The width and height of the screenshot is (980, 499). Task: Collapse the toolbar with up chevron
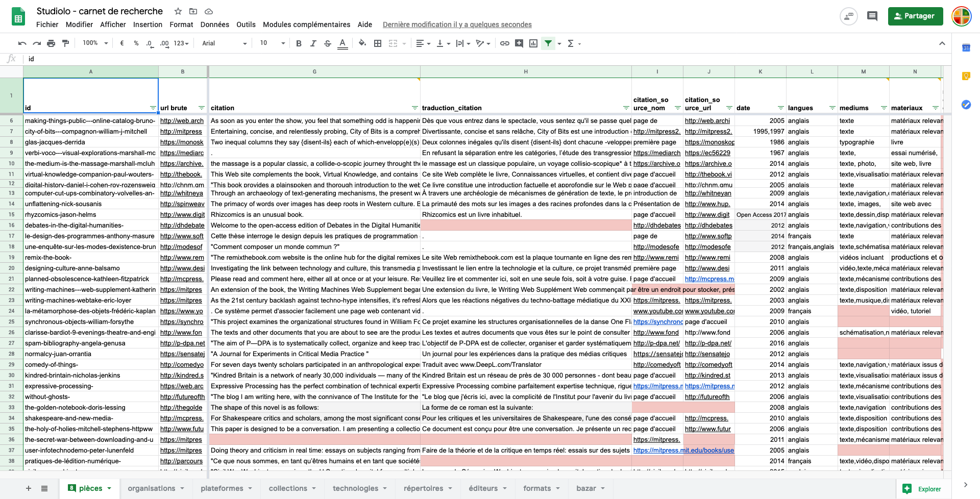(942, 43)
